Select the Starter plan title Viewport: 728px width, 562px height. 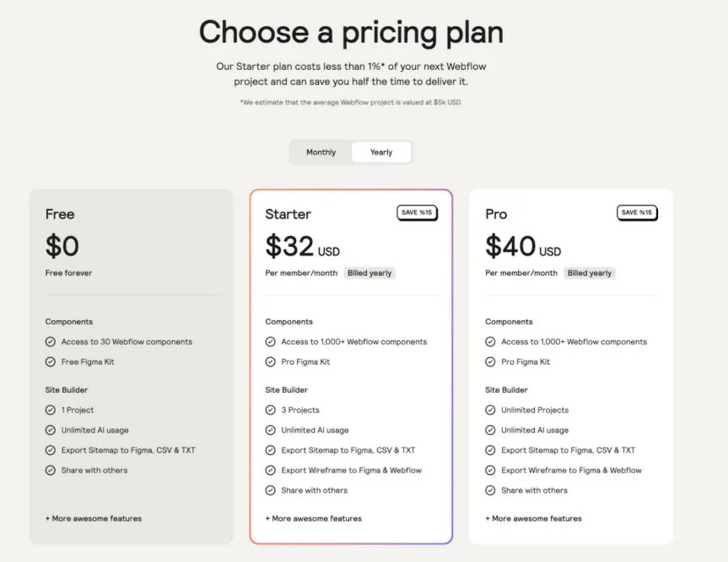[x=288, y=214]
